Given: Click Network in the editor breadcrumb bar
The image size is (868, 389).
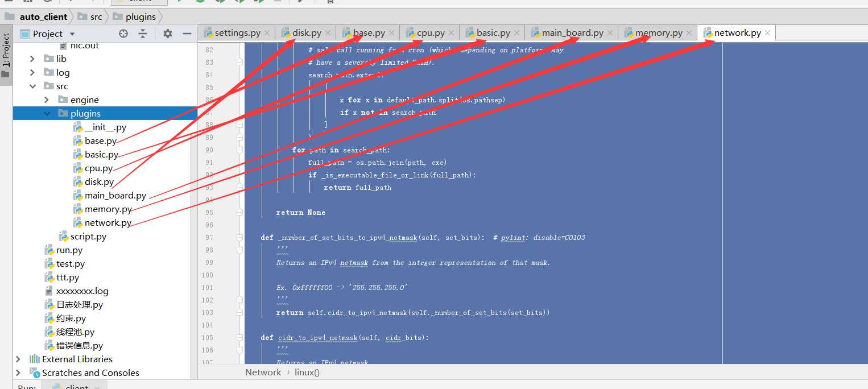Looking at the screenshot, I should (263, 372).
